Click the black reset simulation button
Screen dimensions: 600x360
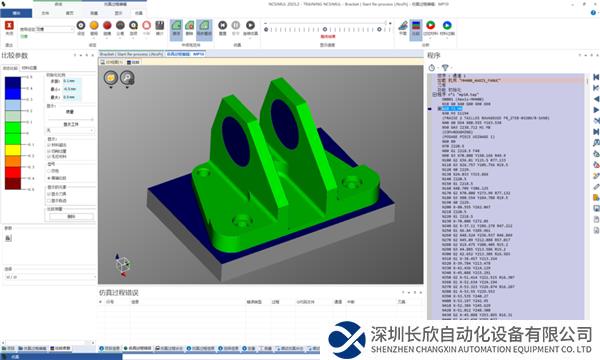click(222, 25)
